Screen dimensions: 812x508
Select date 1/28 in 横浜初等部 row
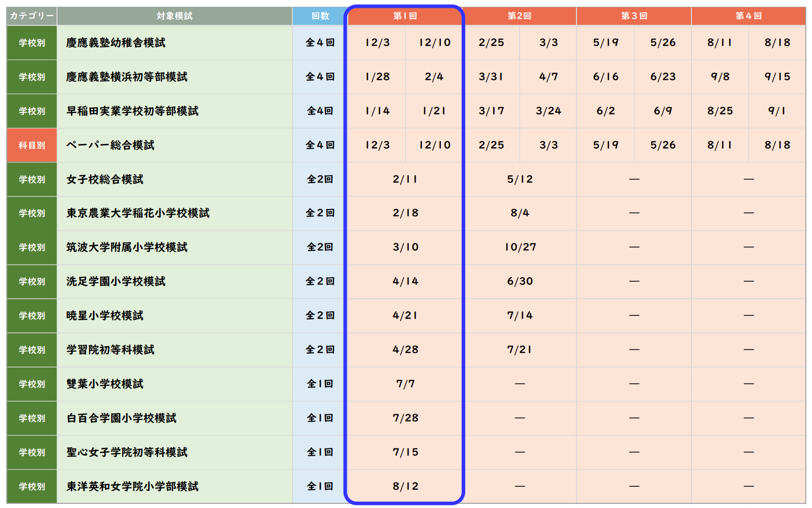point(377,77)
